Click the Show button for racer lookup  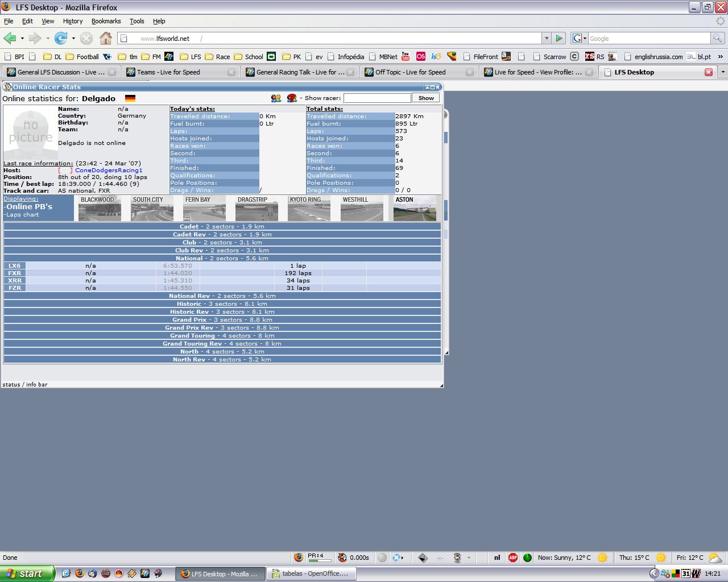(x=426, y=98)
